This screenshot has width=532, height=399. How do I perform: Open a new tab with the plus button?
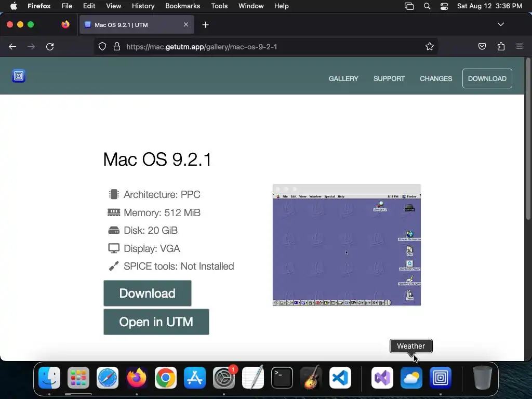(x=205, y=25)
